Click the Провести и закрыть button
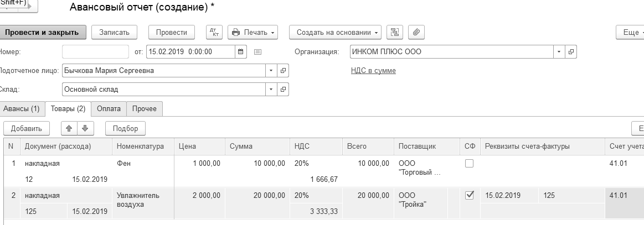The image size is (644, 225). pyautogui.click(x=42, y=32)
